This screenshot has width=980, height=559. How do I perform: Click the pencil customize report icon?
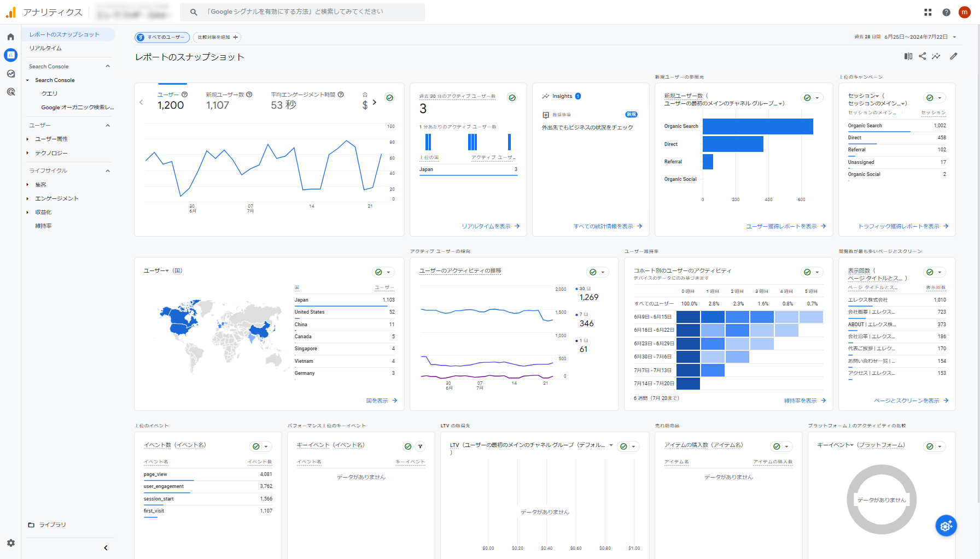(x=954, y=56)
